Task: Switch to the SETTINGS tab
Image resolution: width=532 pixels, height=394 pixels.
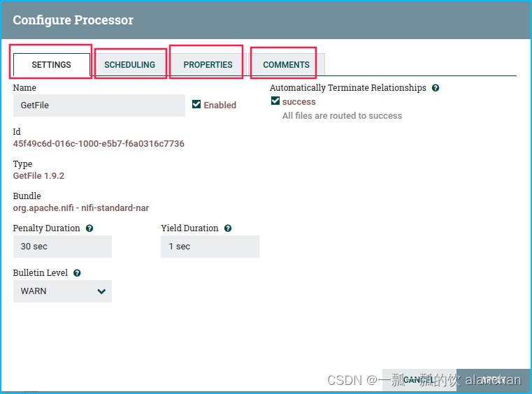Action: pos(52,64)
